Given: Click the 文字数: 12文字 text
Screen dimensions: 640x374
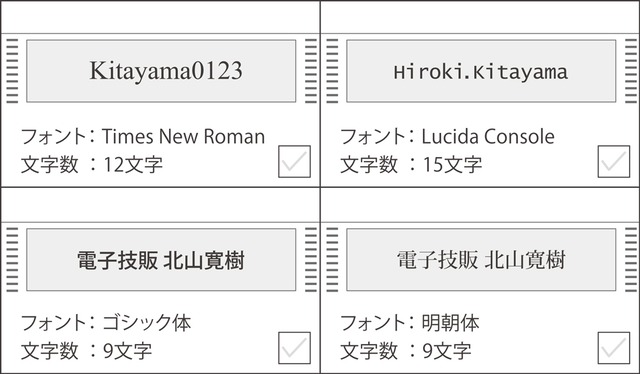Looking at the screenshot, I should [92, 165].
